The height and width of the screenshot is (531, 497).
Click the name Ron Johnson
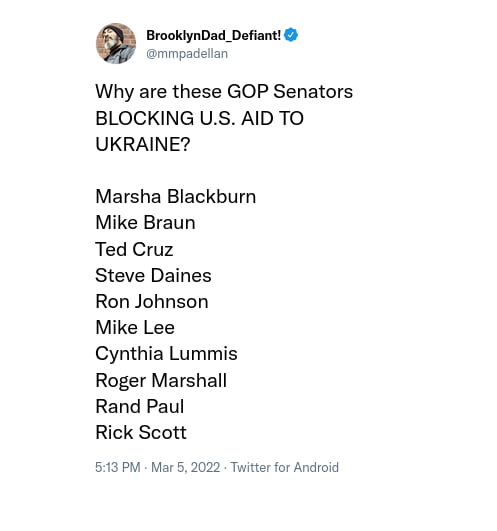click(x=152, y=301)
